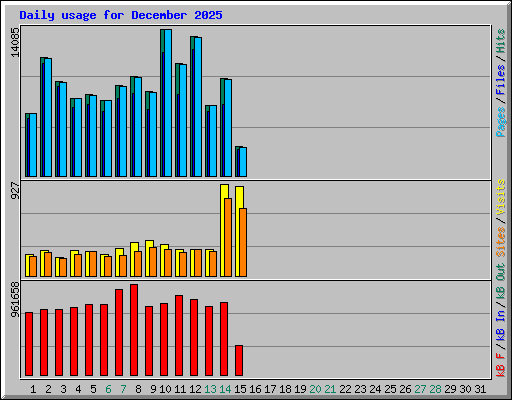512x400 pixels.
Task: Click day 10 on the date axis
Action: 165,389
